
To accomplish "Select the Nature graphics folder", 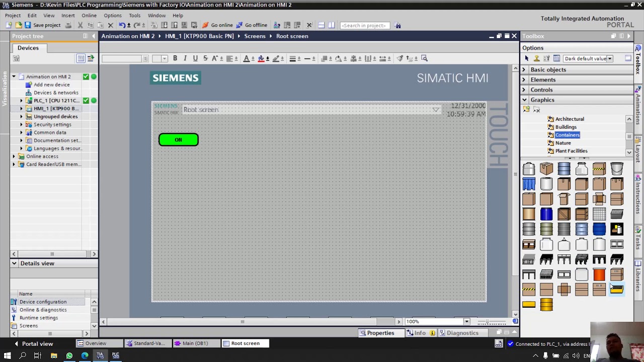I will 563,143.
